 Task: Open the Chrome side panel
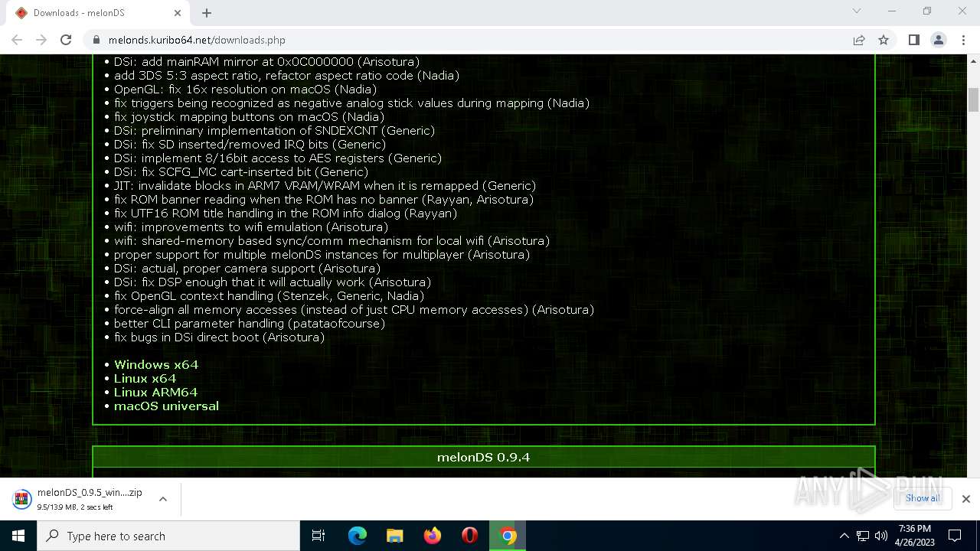click(913, 40)
